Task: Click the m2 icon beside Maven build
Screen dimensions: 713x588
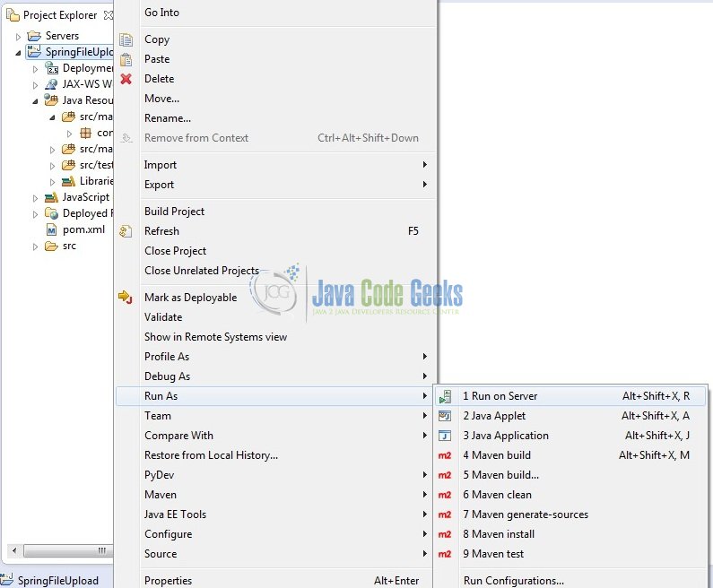Action: point(445,455)
